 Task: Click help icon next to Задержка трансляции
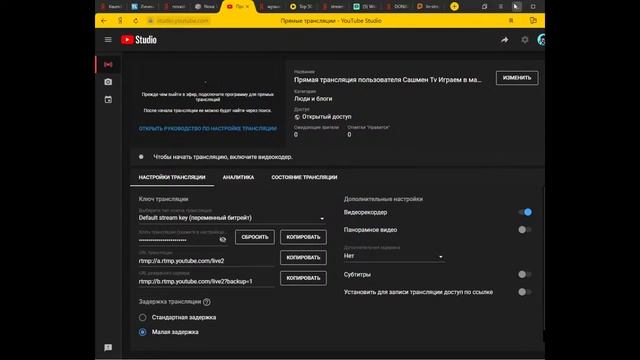click(x=207, y=302)
